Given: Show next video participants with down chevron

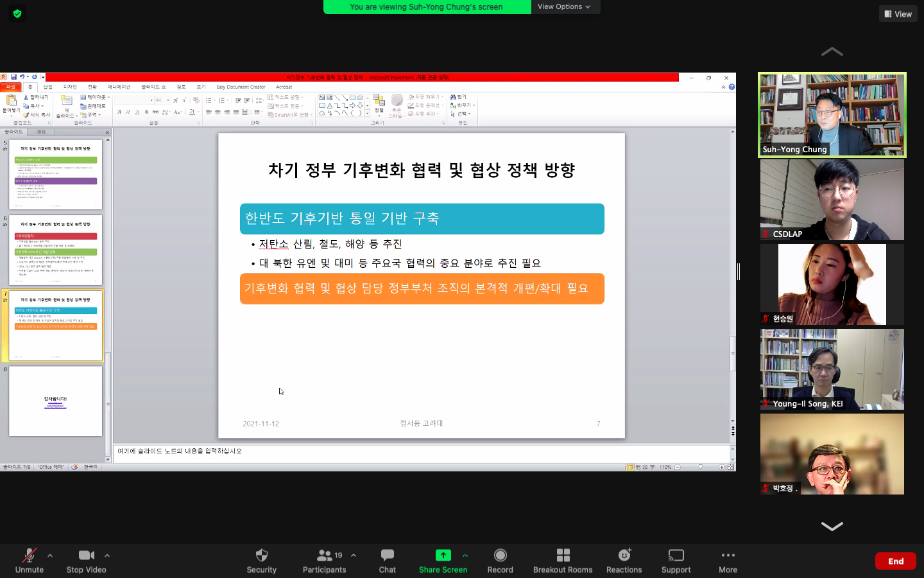Looking at the screenshot, I should tap(832, 526).
